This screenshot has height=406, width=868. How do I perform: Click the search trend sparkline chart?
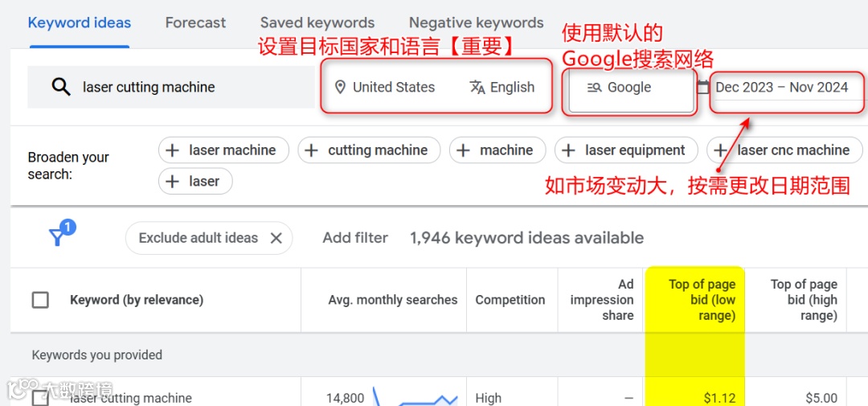pos(416,396)
